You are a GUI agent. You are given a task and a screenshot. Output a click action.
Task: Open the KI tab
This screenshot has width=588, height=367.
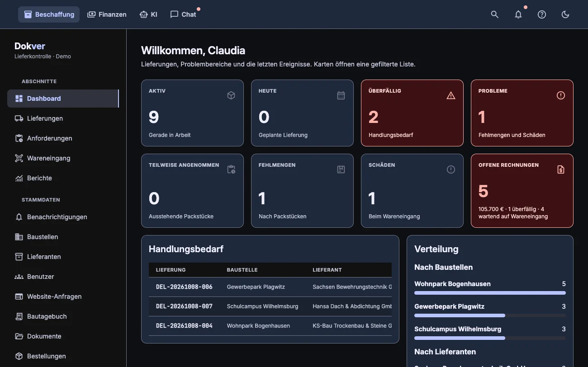[148, 14]
